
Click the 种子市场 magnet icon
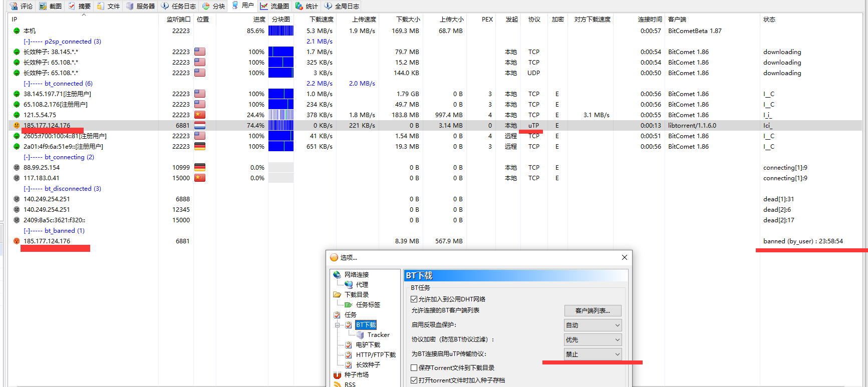(x=337, y=375)
